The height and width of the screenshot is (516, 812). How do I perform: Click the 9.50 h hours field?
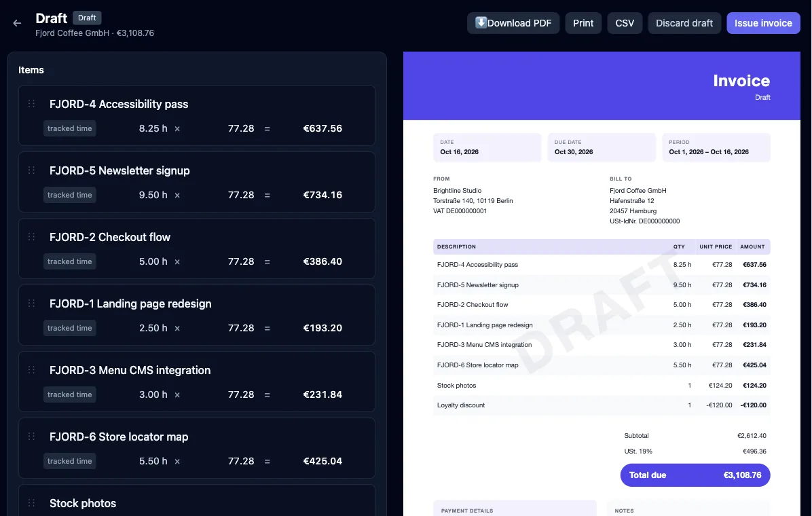click(153, 195)
